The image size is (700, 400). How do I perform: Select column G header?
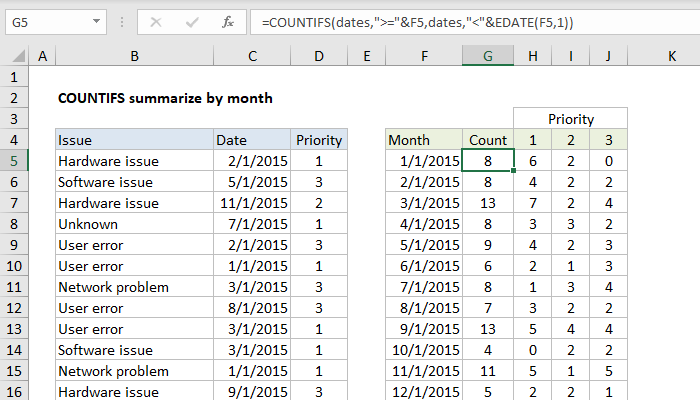click(487, 58)
